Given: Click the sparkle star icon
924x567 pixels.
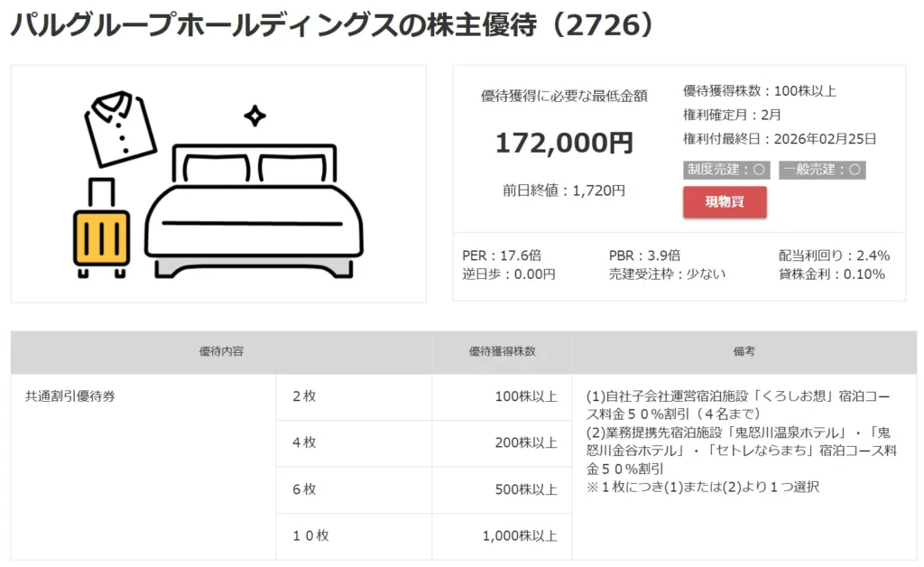Looking at the screenshot, I should click(255, 116).
